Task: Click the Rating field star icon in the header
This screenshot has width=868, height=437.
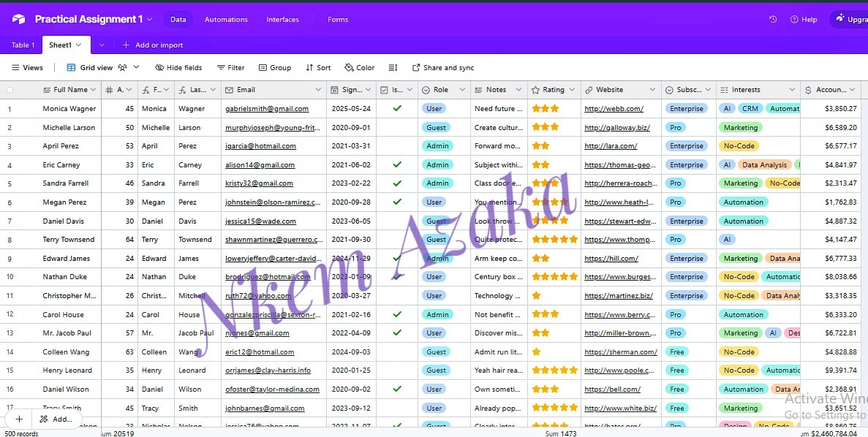Action: [535, 90]
